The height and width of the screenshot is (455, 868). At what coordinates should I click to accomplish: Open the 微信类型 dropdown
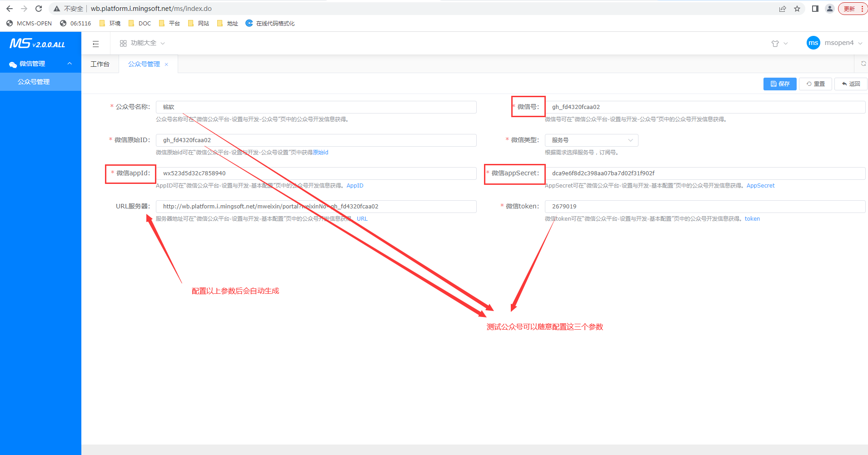[x=591, y=140]
